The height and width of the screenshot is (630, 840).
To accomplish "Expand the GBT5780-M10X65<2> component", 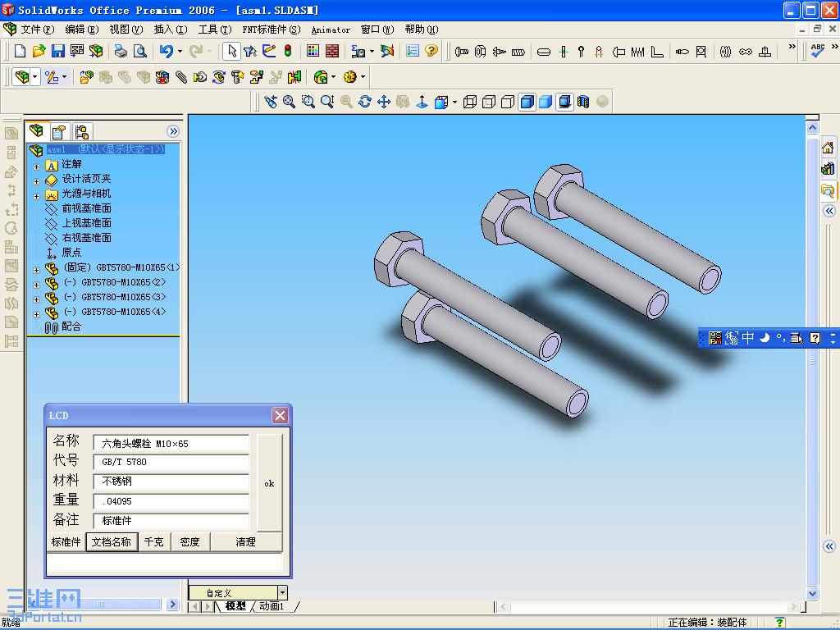I will (36, 285).
